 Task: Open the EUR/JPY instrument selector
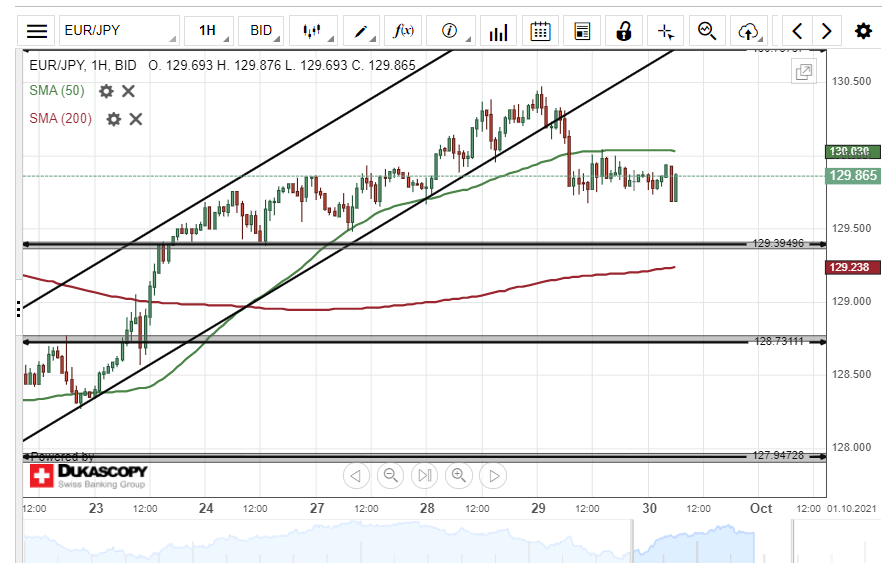pyautogui.click(x=119, y=31)
